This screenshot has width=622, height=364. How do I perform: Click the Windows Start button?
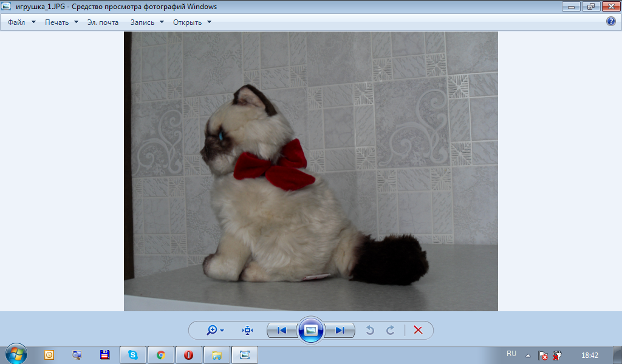click(x=16, y=354)
